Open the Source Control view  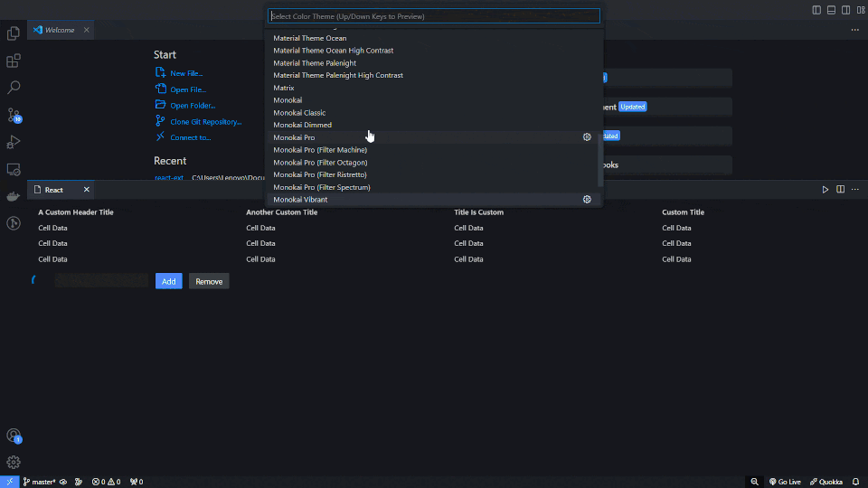14,115
